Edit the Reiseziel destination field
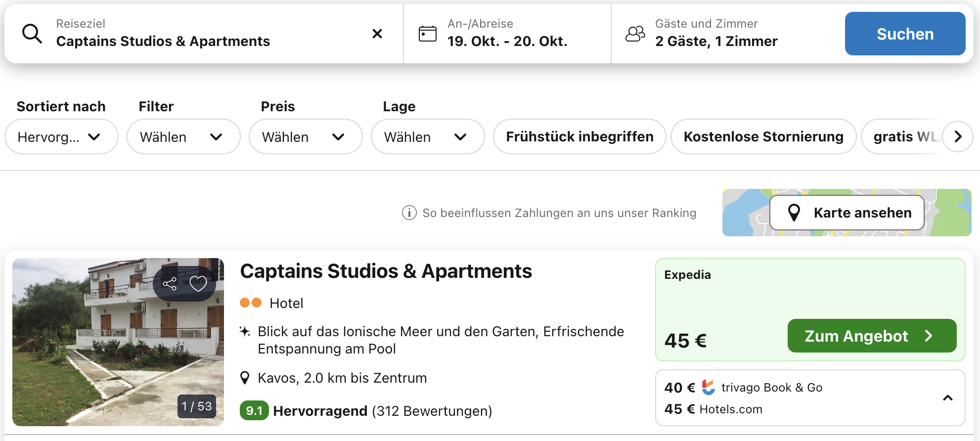This screenshot has width=980, height=441. point(204,34)
